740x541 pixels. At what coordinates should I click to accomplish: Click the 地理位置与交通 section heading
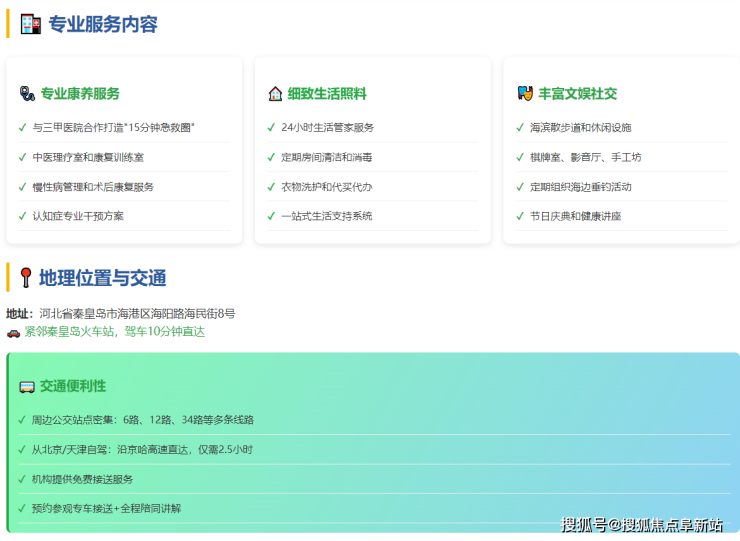(102, 278)
